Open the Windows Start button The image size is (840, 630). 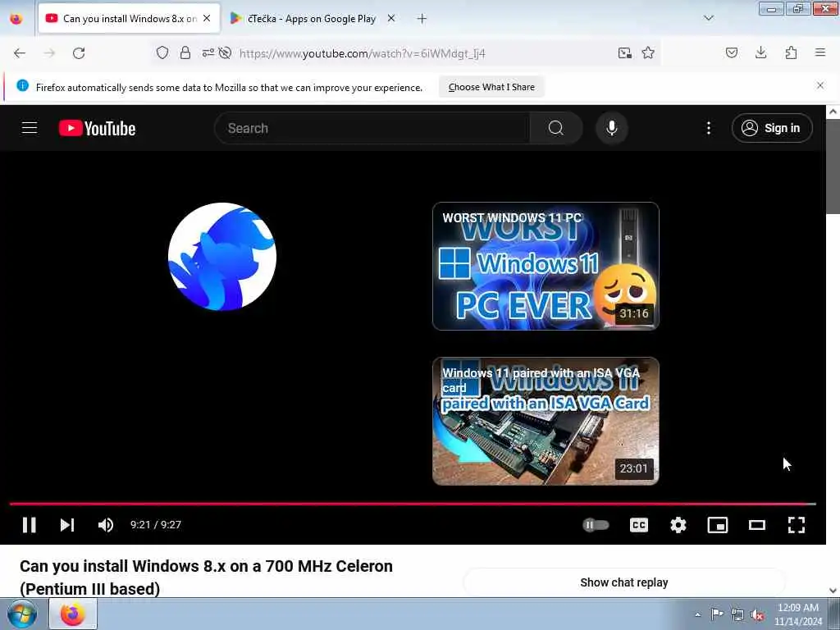(22, 614)
